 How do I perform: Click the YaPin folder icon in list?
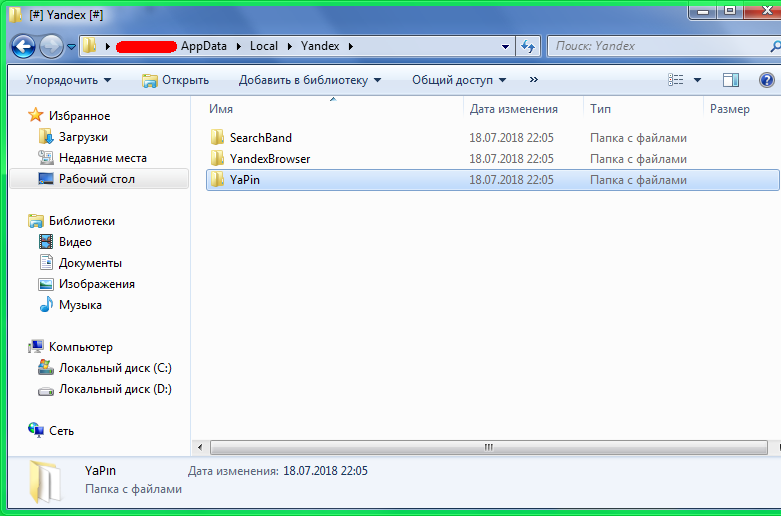[x=217, y=179]
